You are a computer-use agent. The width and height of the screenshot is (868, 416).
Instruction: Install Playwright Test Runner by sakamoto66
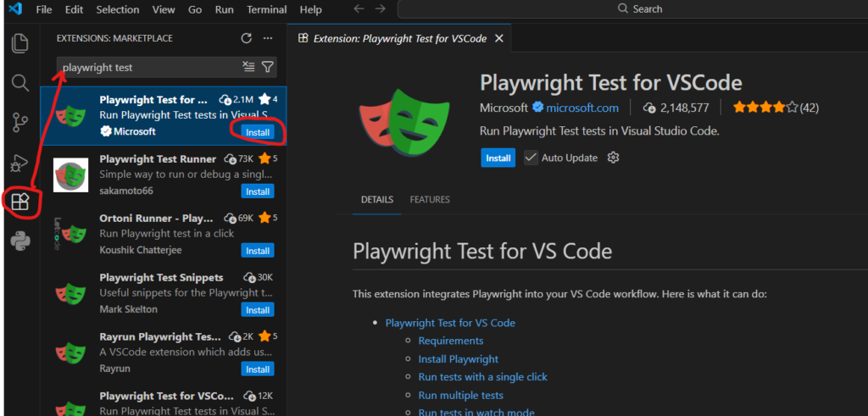click(258, 191)
